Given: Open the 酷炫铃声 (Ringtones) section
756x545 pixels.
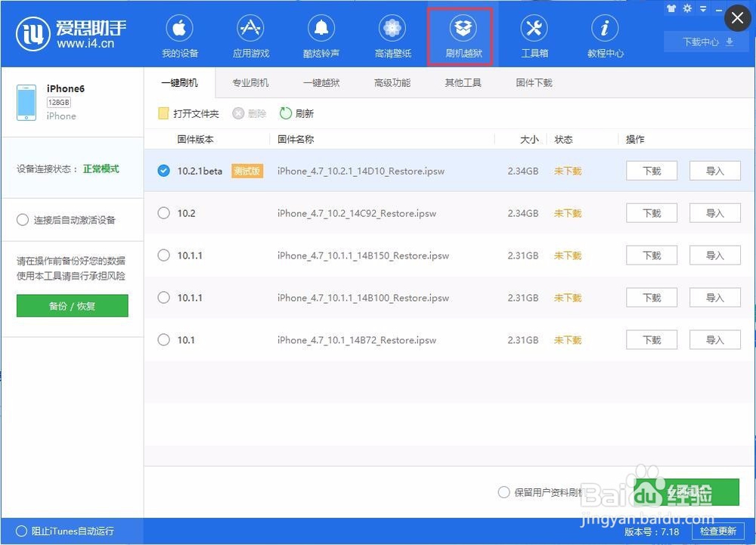Looking at the screenshot, I should pos(321,35).
